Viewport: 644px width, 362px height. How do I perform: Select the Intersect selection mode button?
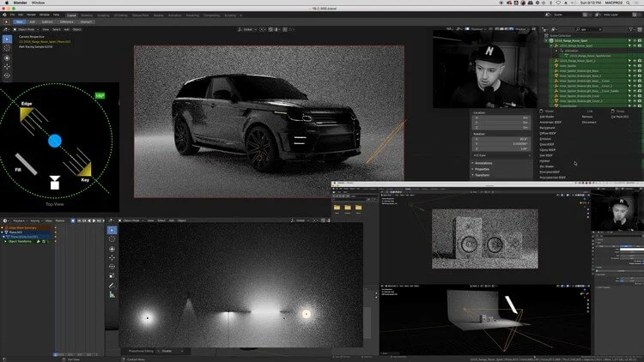86,21
